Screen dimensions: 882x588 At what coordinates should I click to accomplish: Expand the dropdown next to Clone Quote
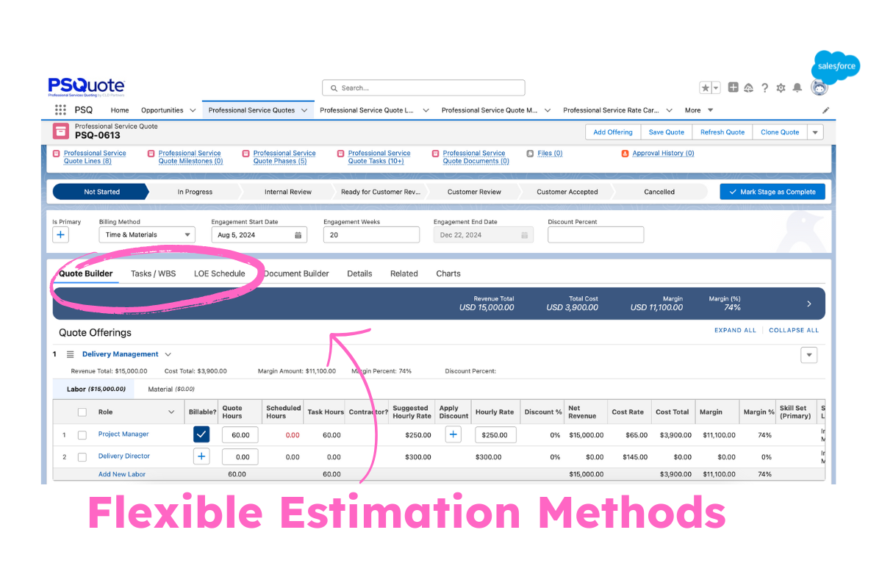[x=815, y=132]
